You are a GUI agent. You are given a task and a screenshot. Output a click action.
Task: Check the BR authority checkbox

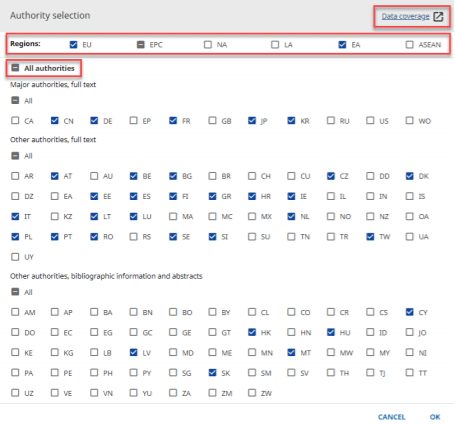pos(212,176)
